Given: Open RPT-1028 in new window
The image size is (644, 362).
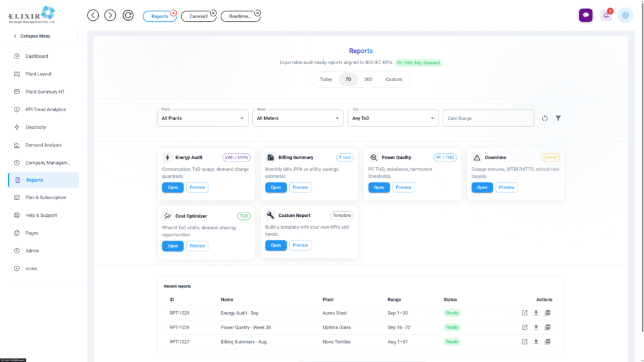Looking at the screenshot, I should (x=525, y=327).
